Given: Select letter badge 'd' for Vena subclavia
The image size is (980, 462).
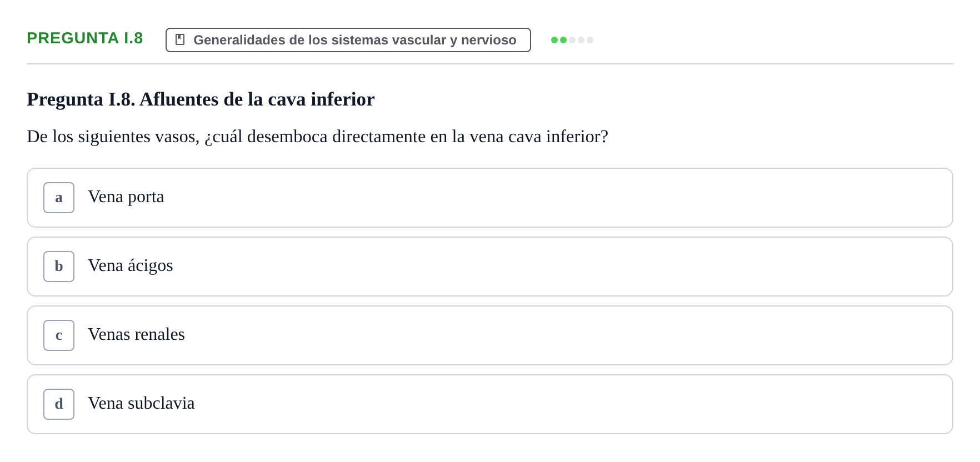Looking at the screenshot, I should (59, 404).
